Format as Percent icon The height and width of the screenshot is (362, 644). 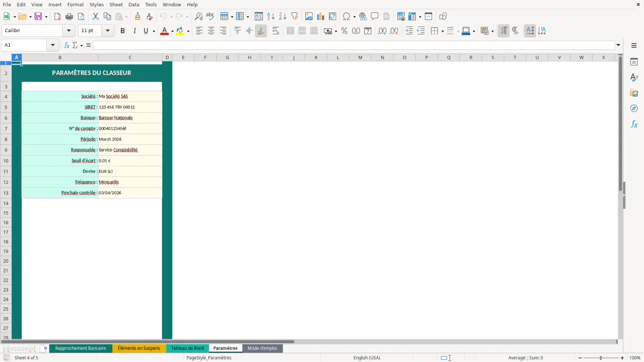(344, 31)
